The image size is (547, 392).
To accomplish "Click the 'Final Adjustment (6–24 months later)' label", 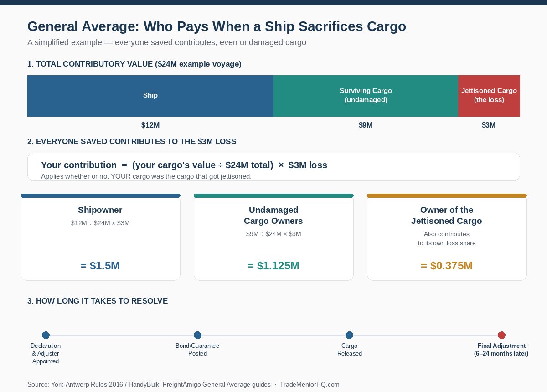I will click(501, 350).
